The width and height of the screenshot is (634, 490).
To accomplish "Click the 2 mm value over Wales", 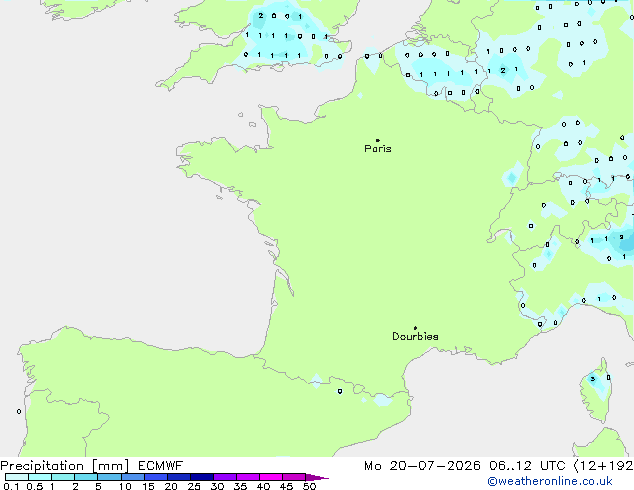I will 261,16.
